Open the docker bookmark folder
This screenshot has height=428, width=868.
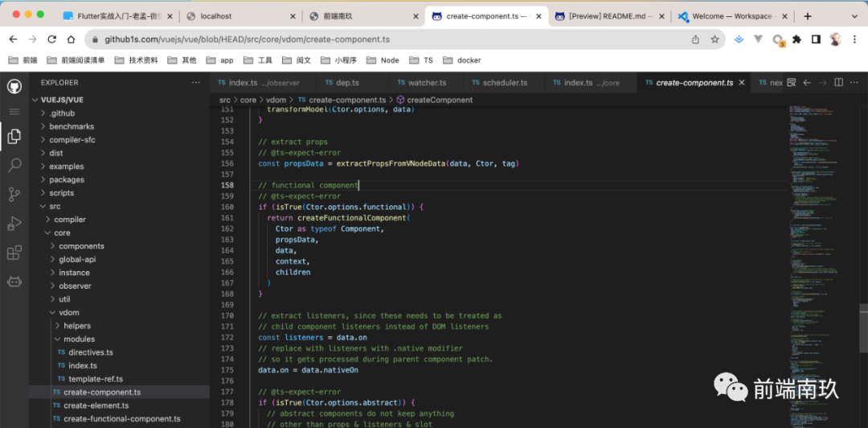coord(462,60)
